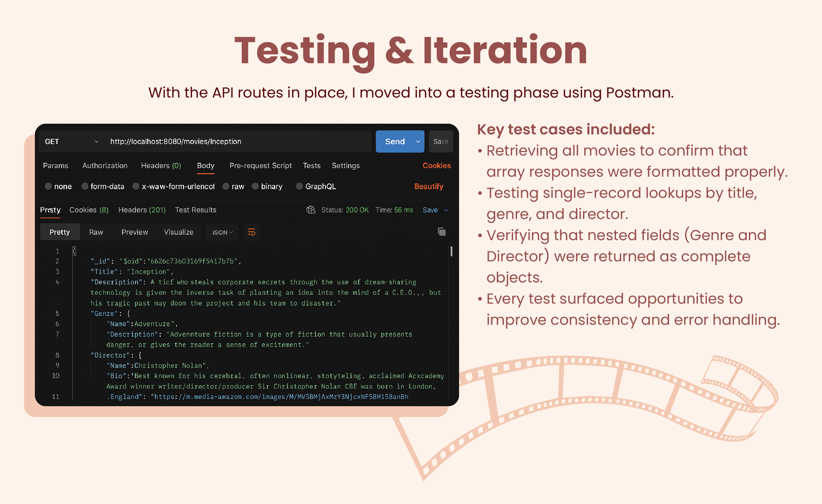Open the Headers (0) request tab
The height and width of the screenshot is (504, 822).
(x=161, y=166)
